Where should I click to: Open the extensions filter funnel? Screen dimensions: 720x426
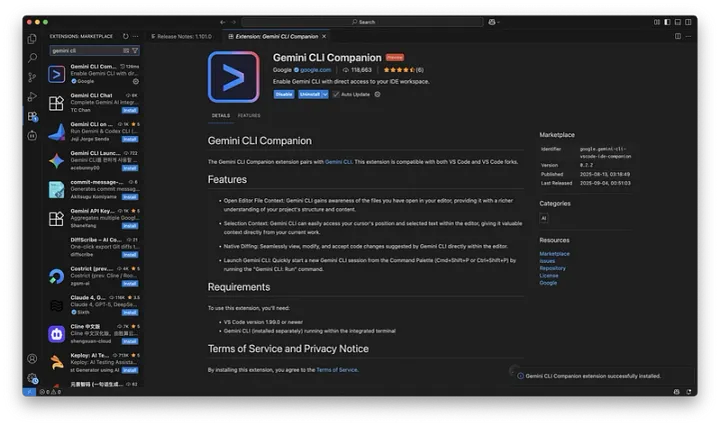pos(135,50)
